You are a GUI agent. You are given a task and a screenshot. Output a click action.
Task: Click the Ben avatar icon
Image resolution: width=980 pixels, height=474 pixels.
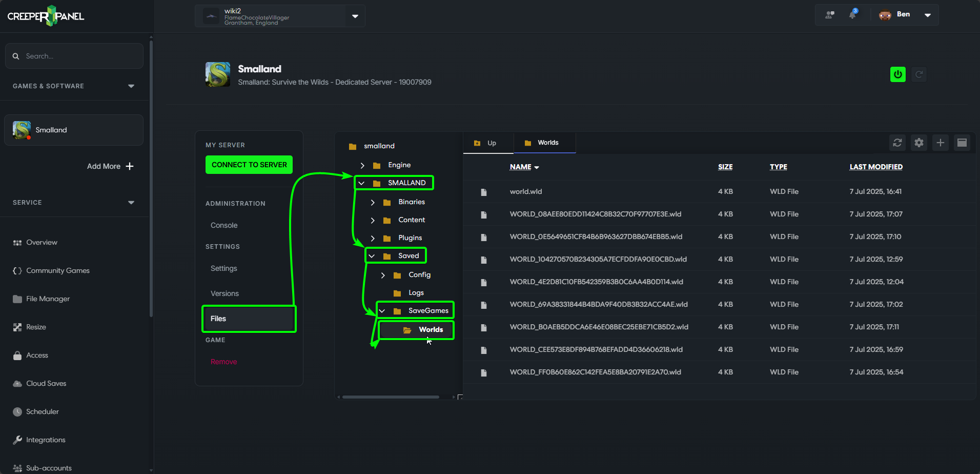click(885, 15)
